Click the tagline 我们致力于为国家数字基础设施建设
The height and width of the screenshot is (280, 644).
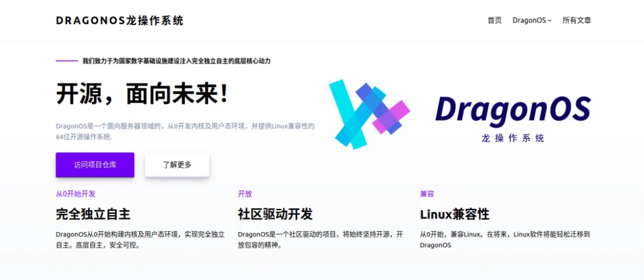(x=177, y=61)
